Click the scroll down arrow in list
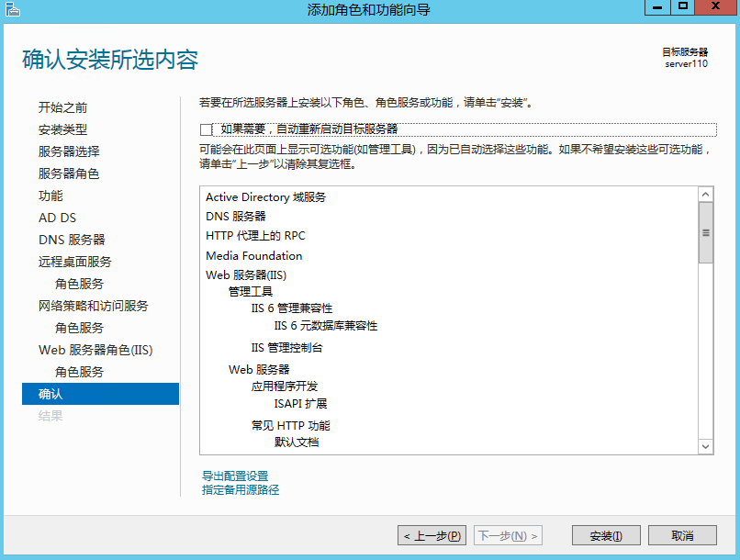The height and width of the screenshot is (560, 740). pos(705,446)
